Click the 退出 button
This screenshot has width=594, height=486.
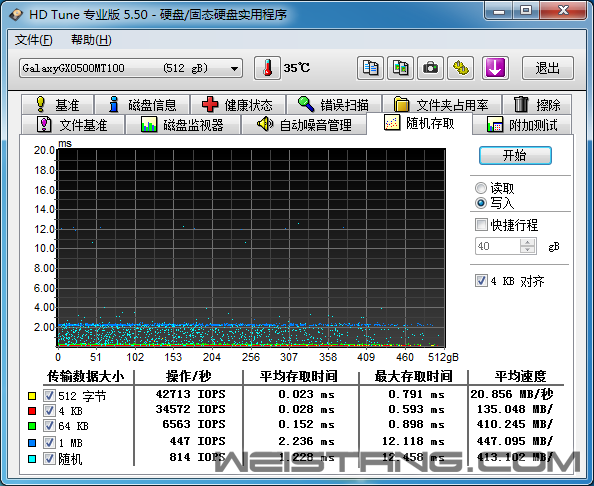[548, 68]
